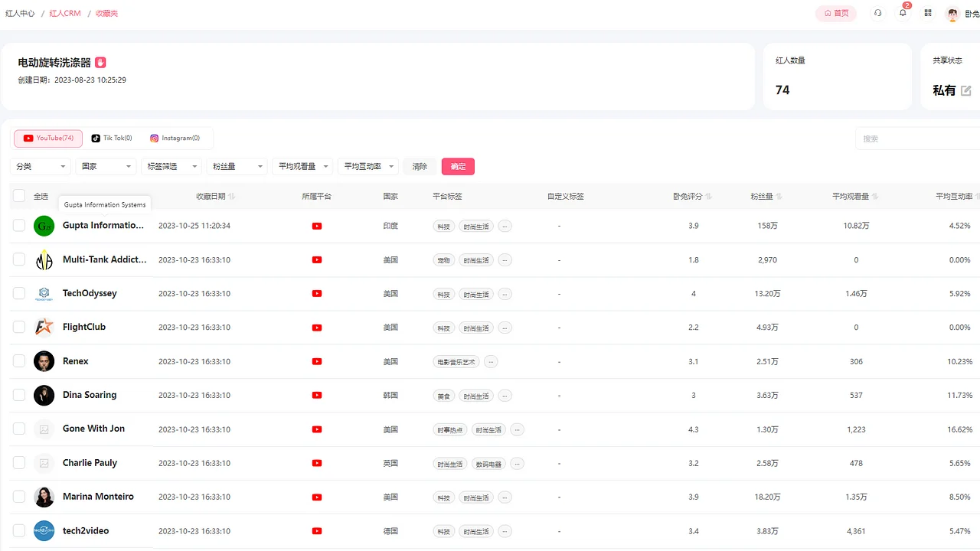Viewport: 980px width, 551px height.
Task: Open the customer service headset icon
Action: 877,13
